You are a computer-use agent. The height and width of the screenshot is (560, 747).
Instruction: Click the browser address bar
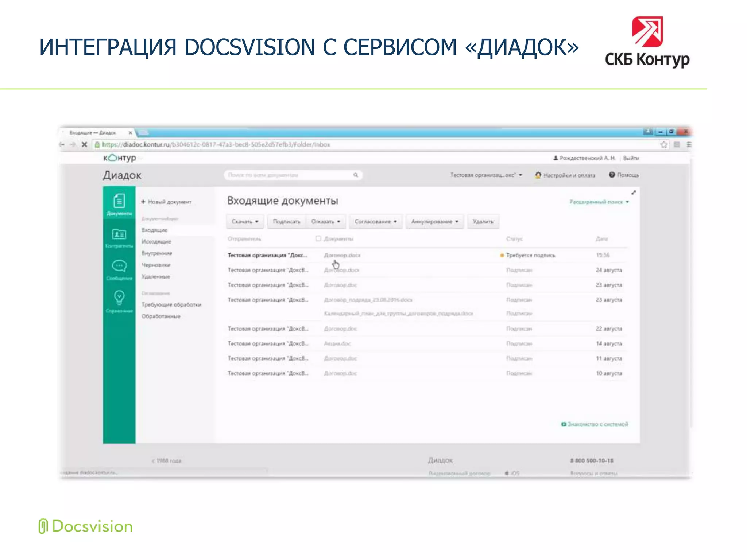376,144
